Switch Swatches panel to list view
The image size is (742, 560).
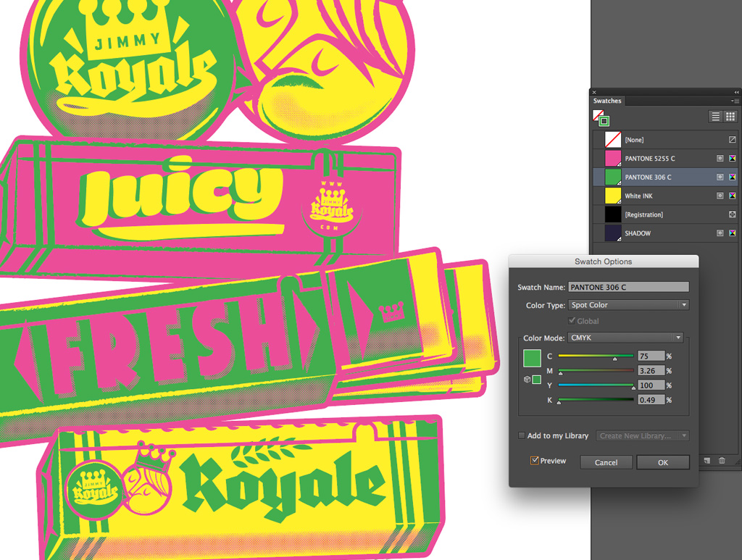tap(715, 117)
